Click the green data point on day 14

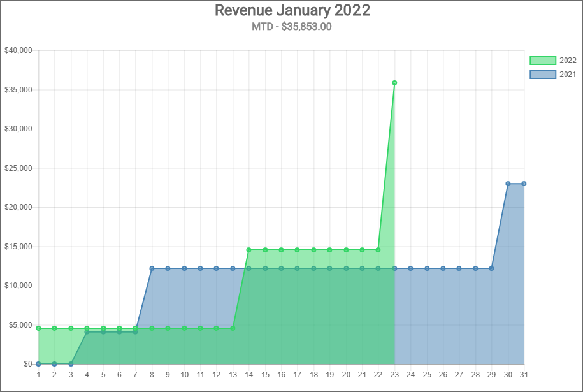tap(248, 249)
